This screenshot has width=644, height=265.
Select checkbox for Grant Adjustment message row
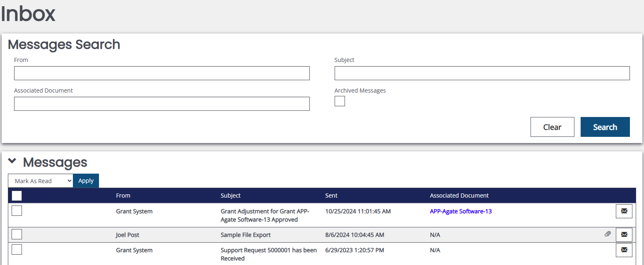(x=17, y=210)
